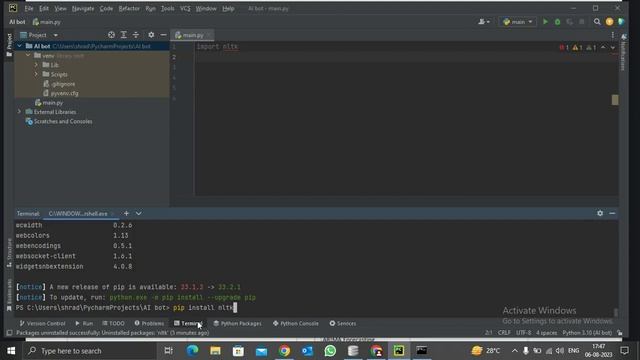Select Scratches and Consoles
The height and width of the screenshot is (360, 640).
[59, 121]
